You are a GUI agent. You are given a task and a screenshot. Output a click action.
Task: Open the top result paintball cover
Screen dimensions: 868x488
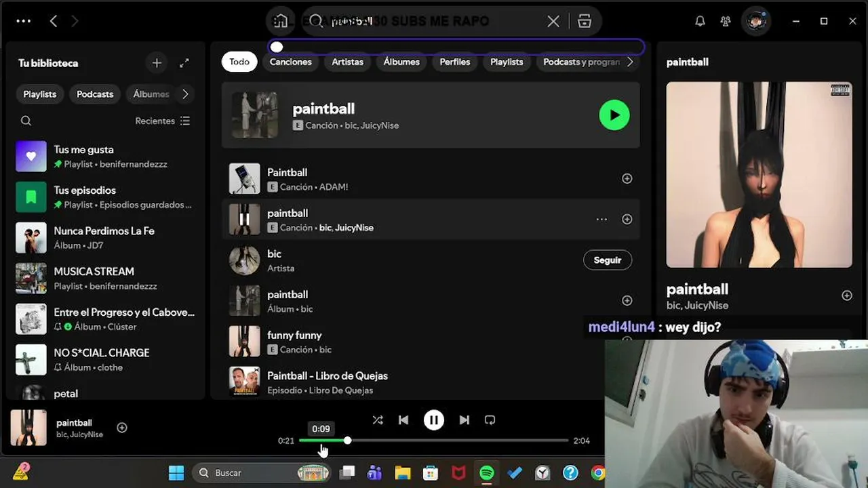pyautogui.click(x=255, y=115)
